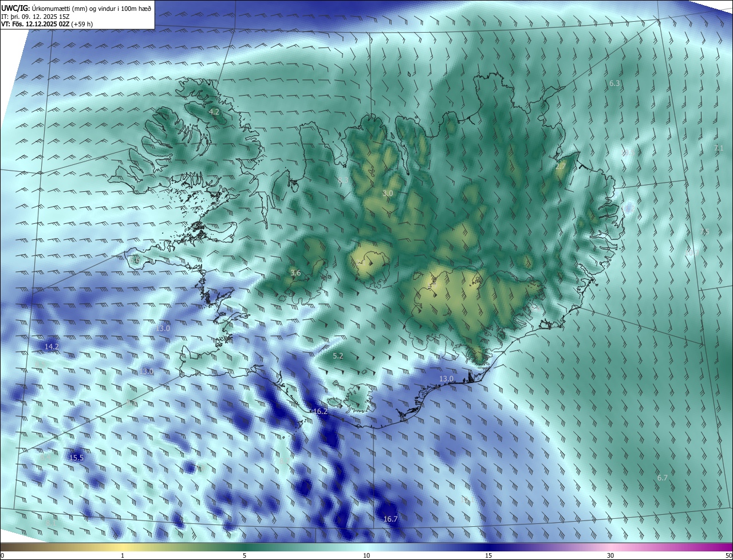Click the valid time line 'VT: Fös. 12.12.2025 02Z (+59 h)'
This screenshot has height=560, width=733.
[47, 25]
